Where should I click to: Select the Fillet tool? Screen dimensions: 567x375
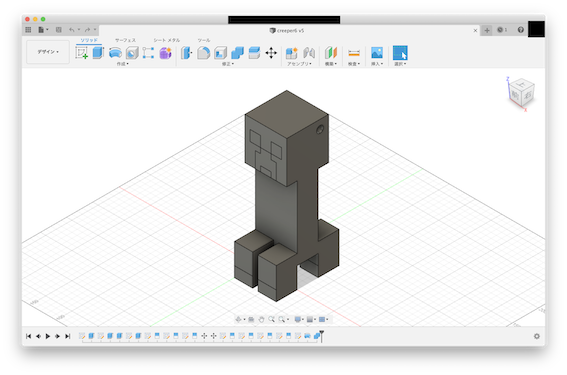(203, 53)
